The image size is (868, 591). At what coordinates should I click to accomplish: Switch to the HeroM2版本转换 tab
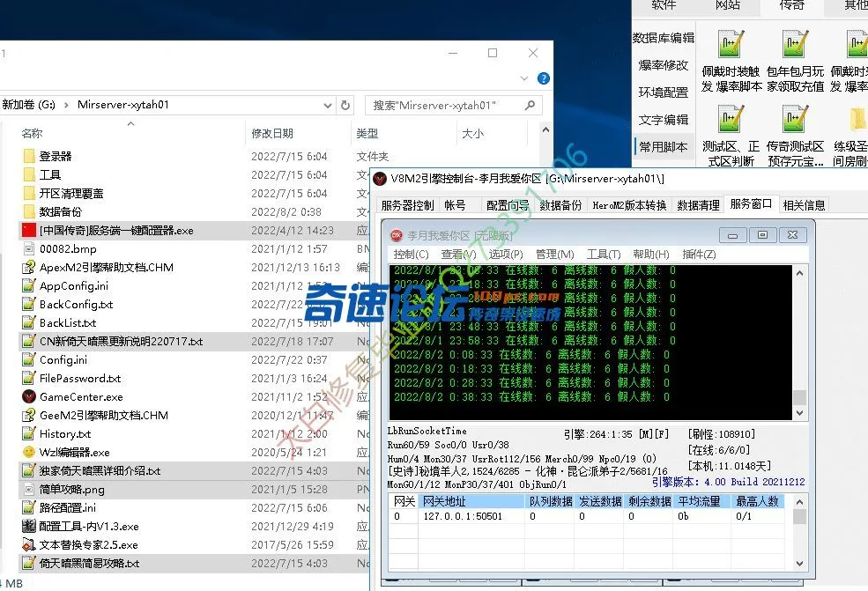tap(629, 205)
